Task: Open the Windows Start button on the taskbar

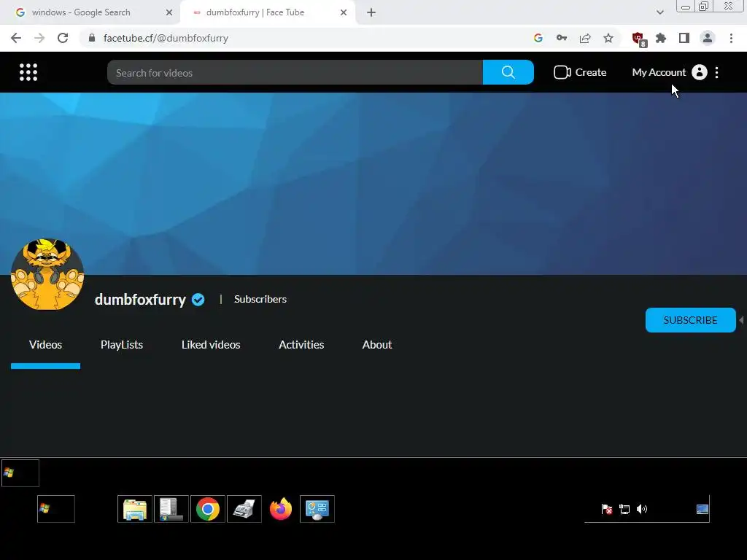Action: (x=55, y=509)
